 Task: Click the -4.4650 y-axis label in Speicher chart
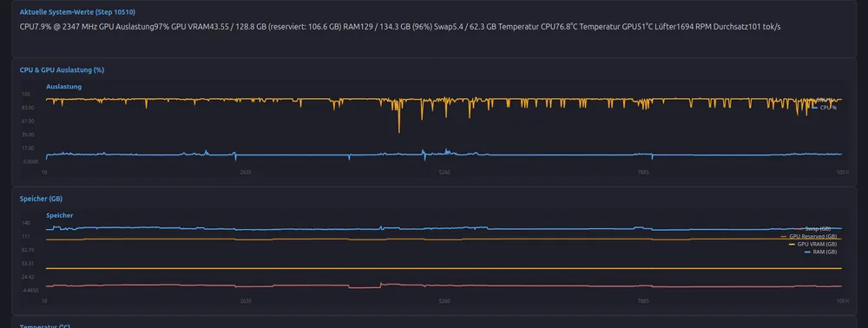30,290
